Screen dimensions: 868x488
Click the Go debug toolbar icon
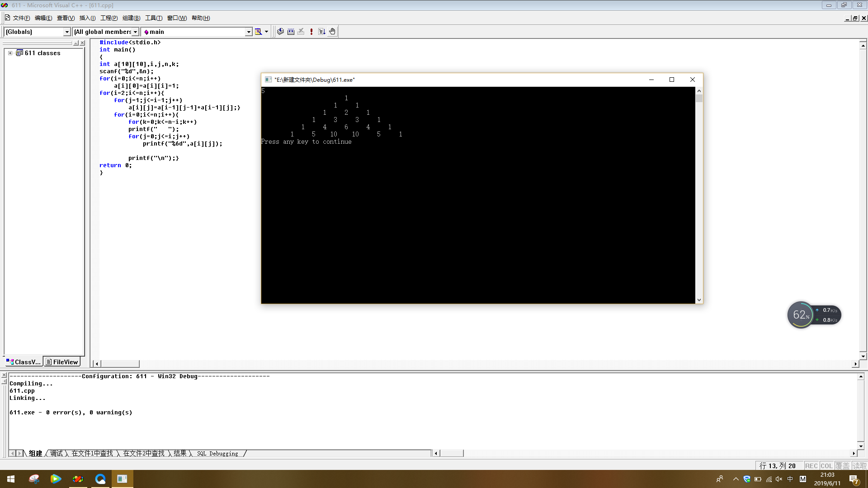(322, 32)
